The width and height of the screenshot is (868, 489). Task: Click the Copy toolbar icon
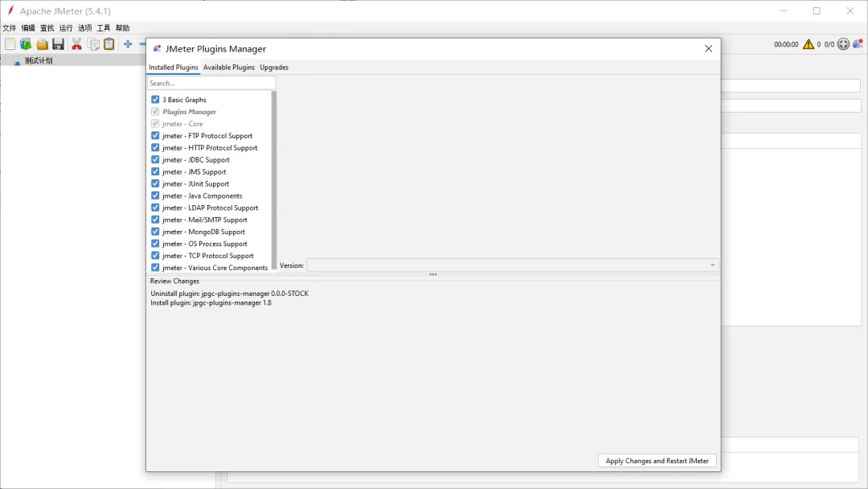93,44
